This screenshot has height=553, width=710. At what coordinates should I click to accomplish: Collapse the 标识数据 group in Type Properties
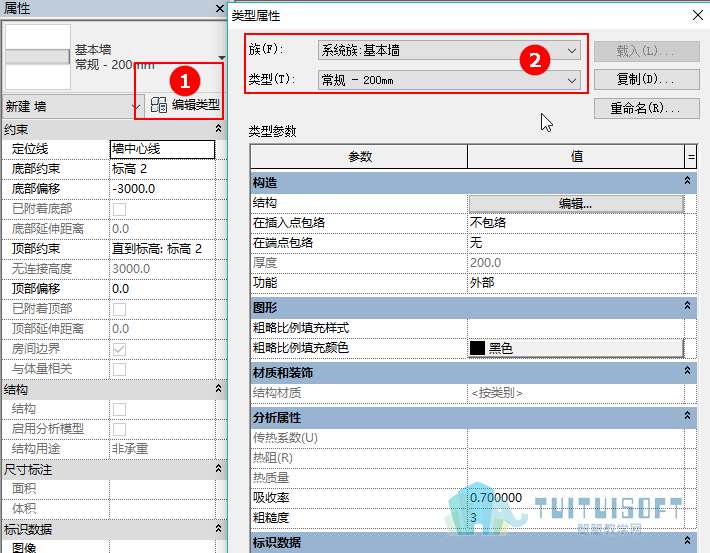click(x=687, y=540)
